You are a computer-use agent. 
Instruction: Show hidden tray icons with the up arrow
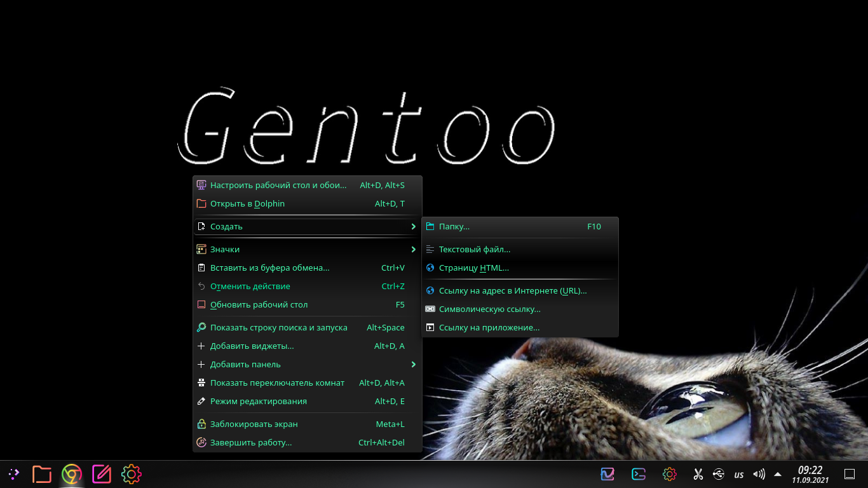pyautogui.click(x=778, y=474)
